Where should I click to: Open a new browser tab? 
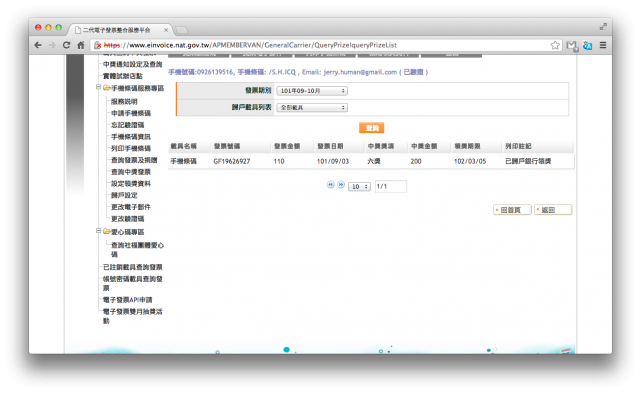pyautogui.click(x=181, y=30)
